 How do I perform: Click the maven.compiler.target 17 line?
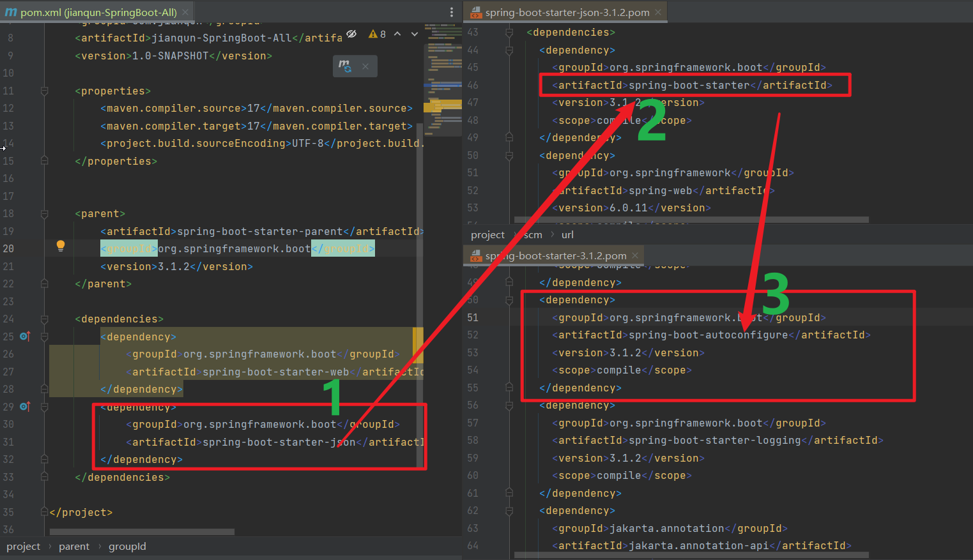pos(256,126)
